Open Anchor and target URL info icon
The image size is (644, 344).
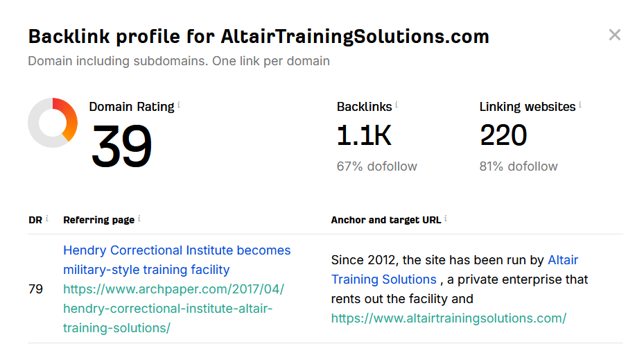[x=446, y=218]
